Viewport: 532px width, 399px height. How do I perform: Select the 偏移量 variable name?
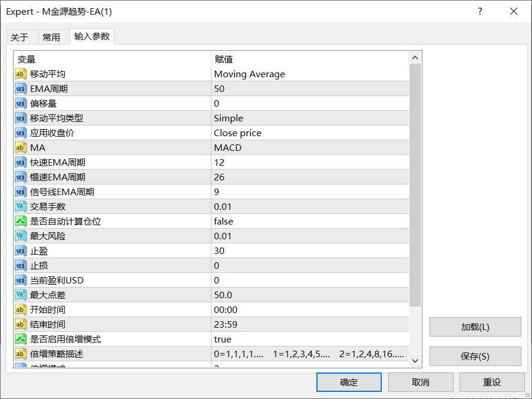click(43, 104)
